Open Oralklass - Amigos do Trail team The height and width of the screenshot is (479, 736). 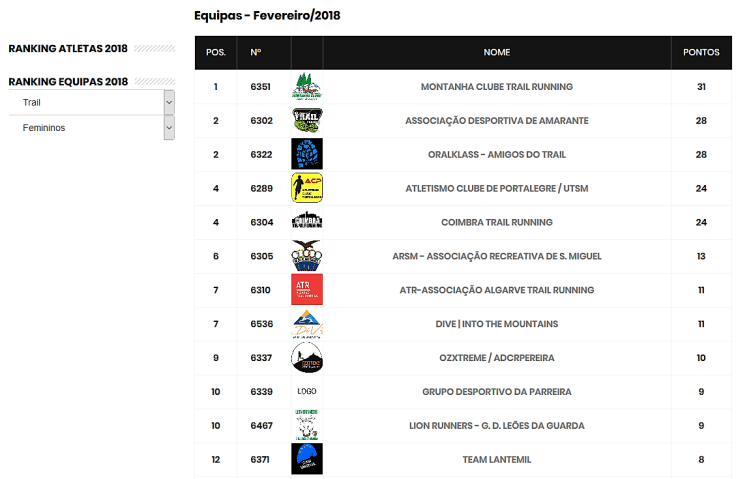point(497,155)
